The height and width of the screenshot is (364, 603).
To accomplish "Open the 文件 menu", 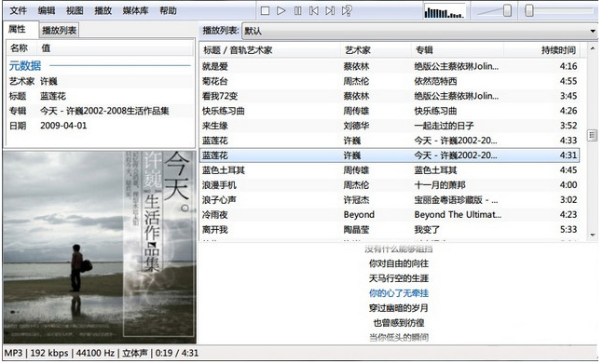I will (18, 10).
